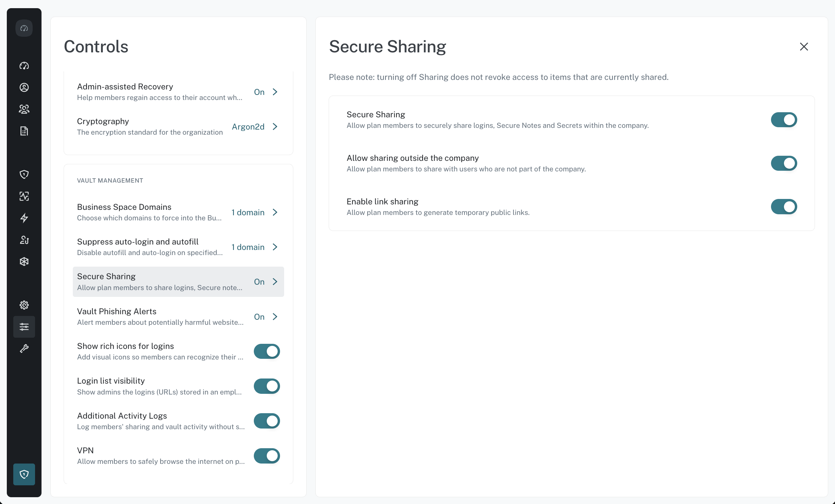This screenshot has height=504, width=835.
Task: Click the speedometer logo tile atop sidebar
Action: click(24, 28)
